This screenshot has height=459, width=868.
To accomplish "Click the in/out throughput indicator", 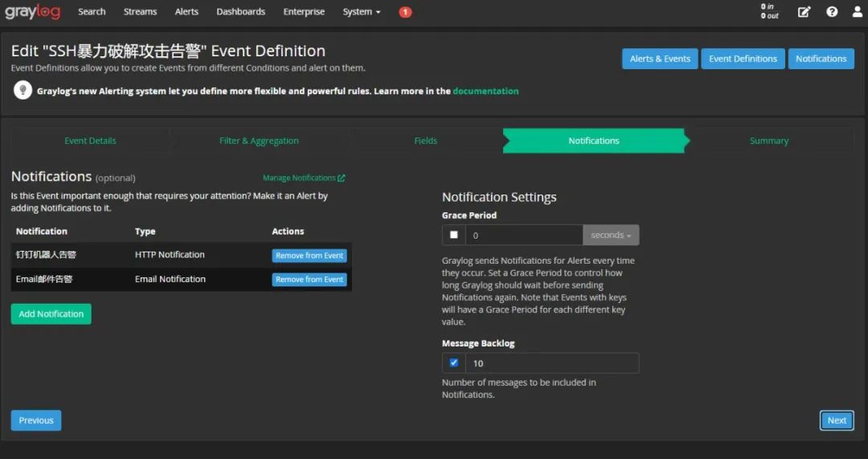I will 769,11.
